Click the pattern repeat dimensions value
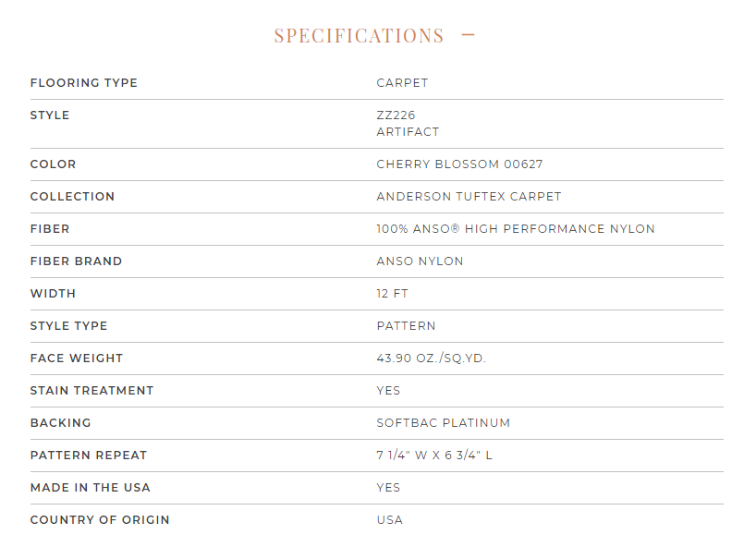This screenshot has width=756, height=547. tap(434, 455)
